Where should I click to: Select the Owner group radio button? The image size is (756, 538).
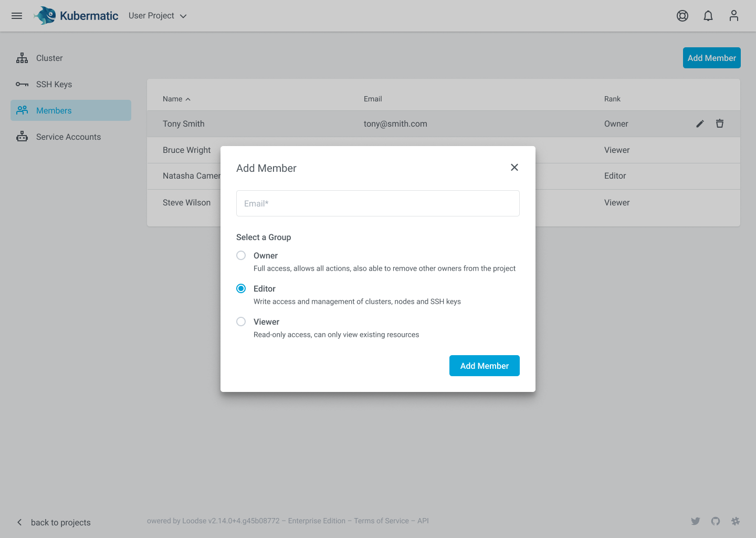tap(241, 255)
